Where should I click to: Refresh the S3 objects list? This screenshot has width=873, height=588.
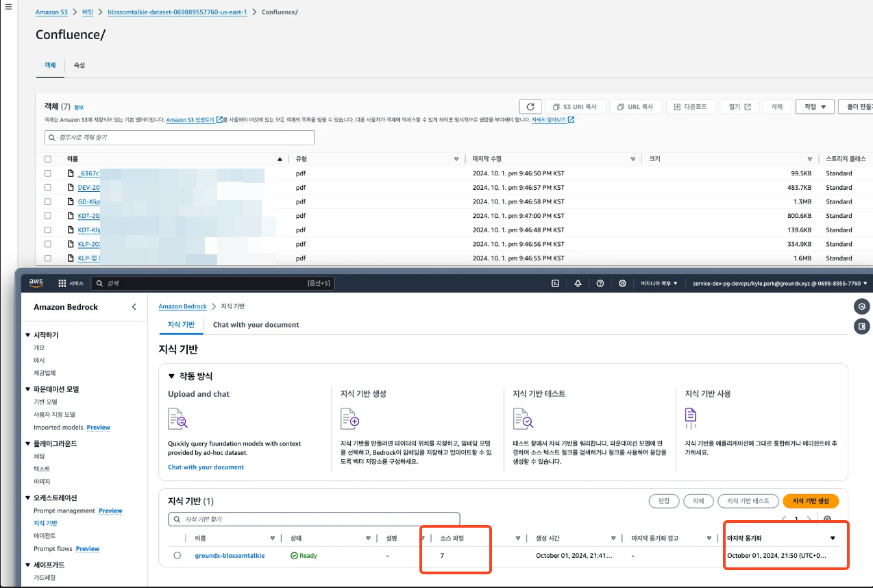click(x=530, y=107)
